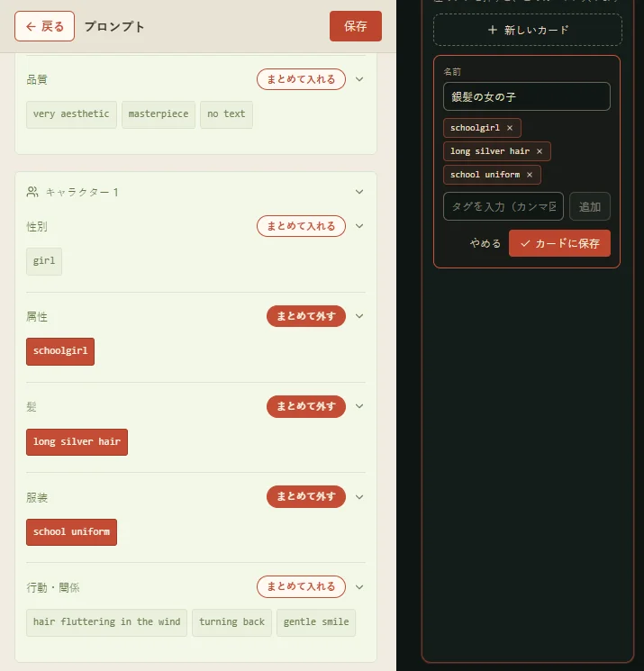Click the 戻る back button
Viewport: 644px width, 671px height.
tap(44, 26)
